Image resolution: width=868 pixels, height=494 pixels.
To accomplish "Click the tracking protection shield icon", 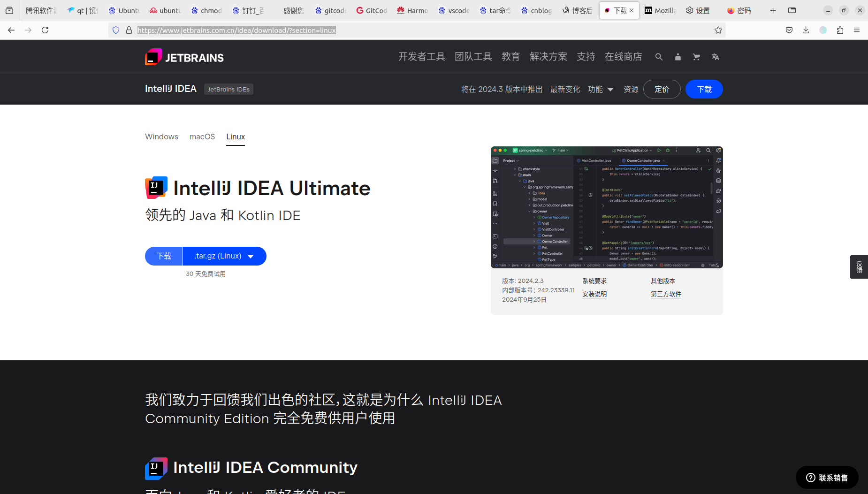I will click(116, 30).
